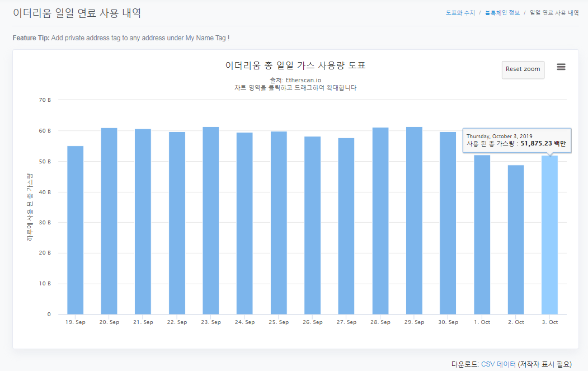588x371 pixels.
Task: Select the 26. Sep gas bar
Action: pos(313,225)
